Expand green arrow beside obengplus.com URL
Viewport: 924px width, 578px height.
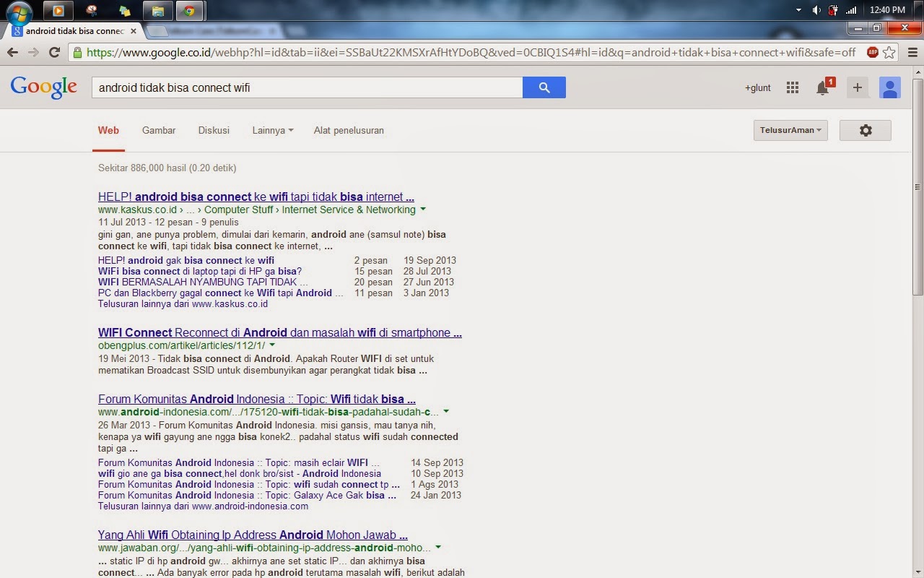pos(272,345)
